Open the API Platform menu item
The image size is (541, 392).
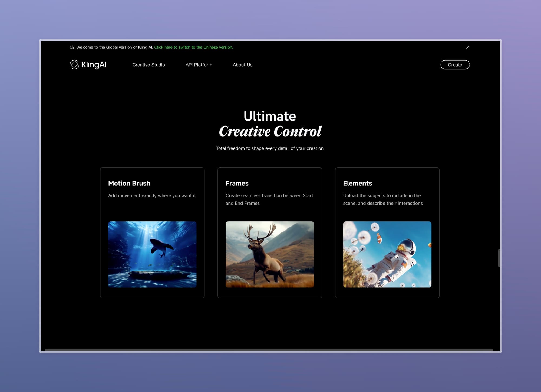pos(199,65)
